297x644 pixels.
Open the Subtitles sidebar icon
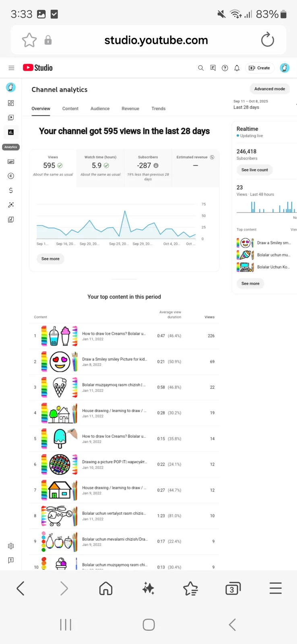(11, 161)
